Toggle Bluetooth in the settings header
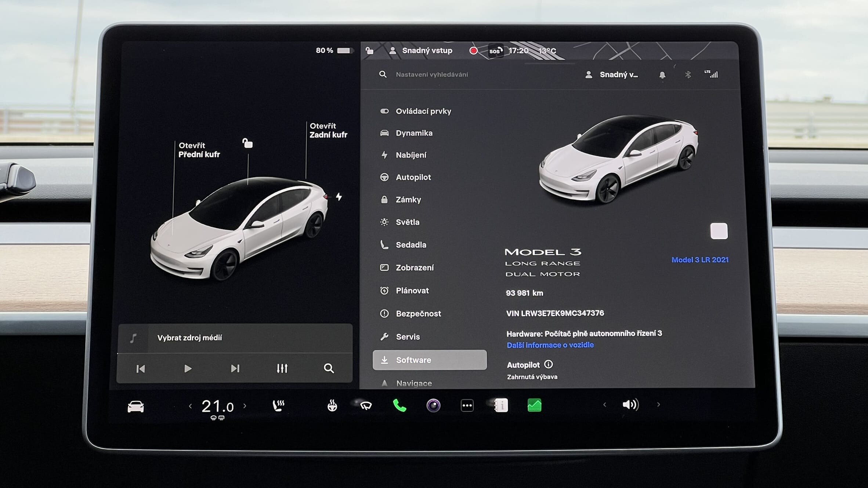 [688, 75]
